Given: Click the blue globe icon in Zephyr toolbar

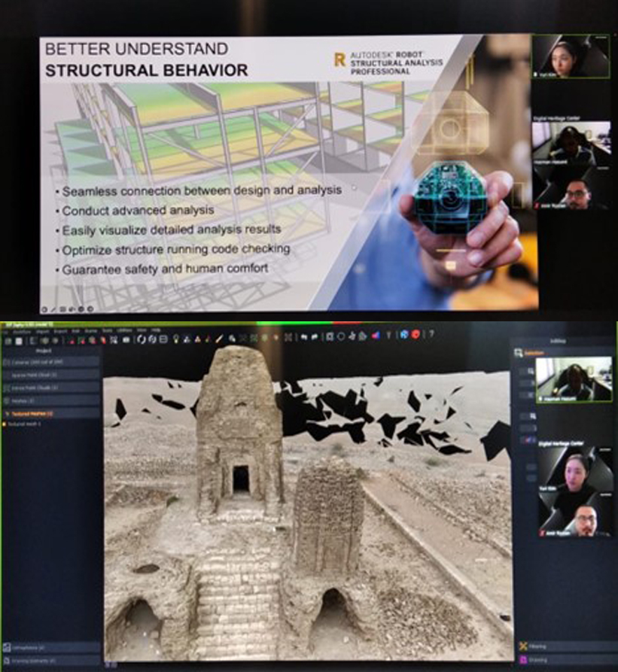Looking at the screenshot, I should point(404,335).
